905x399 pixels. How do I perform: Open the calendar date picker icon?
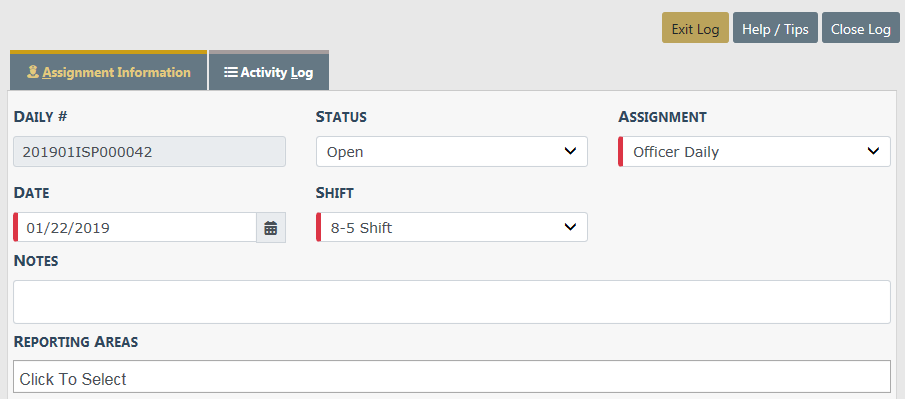click(271, 228)
